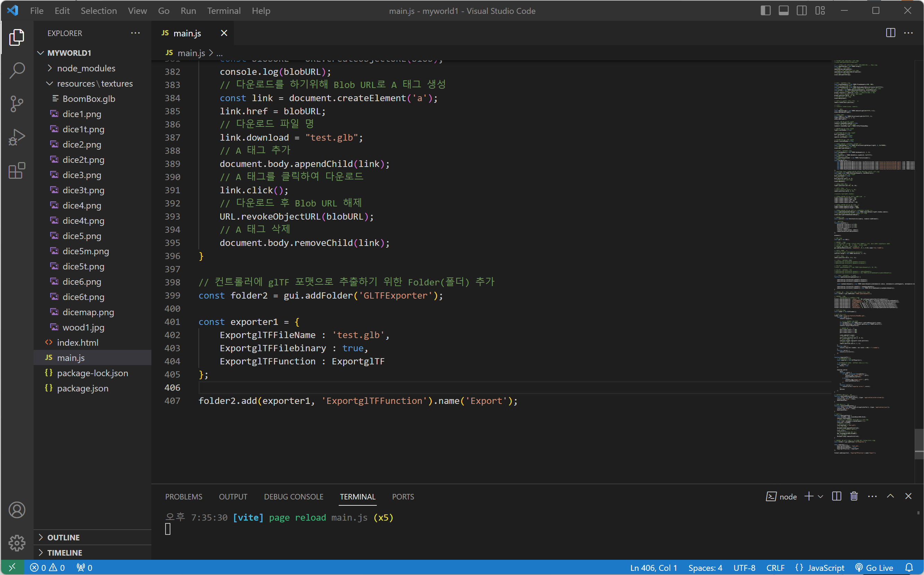Open the Extensions view
Viewport: 924px width, 575px height.
tap(17, 171)
